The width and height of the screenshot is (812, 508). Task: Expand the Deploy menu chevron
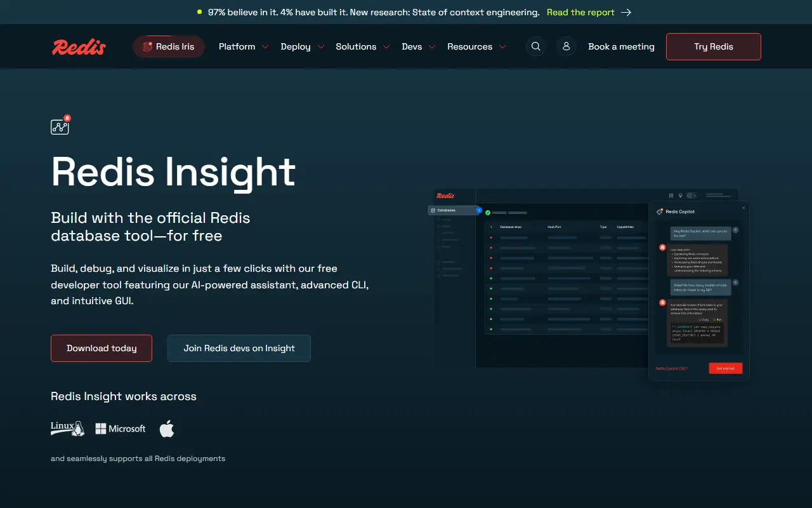(x=321, y=47)
